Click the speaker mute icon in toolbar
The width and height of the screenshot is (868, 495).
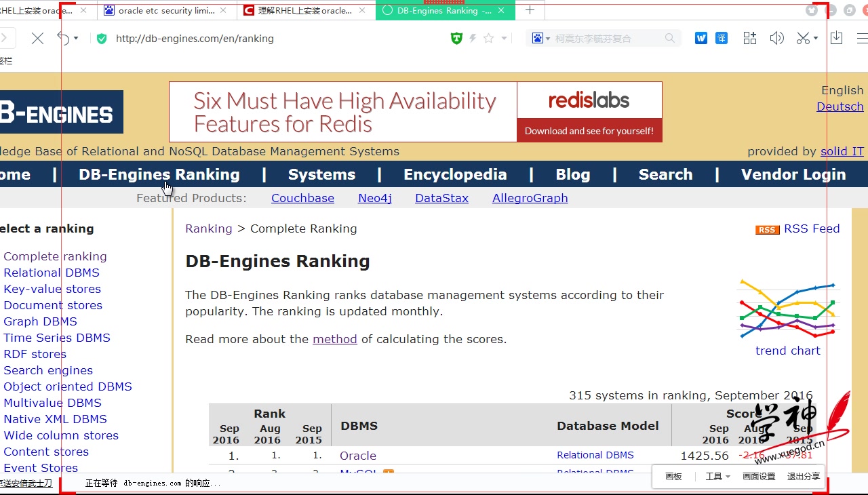(777, 39)
